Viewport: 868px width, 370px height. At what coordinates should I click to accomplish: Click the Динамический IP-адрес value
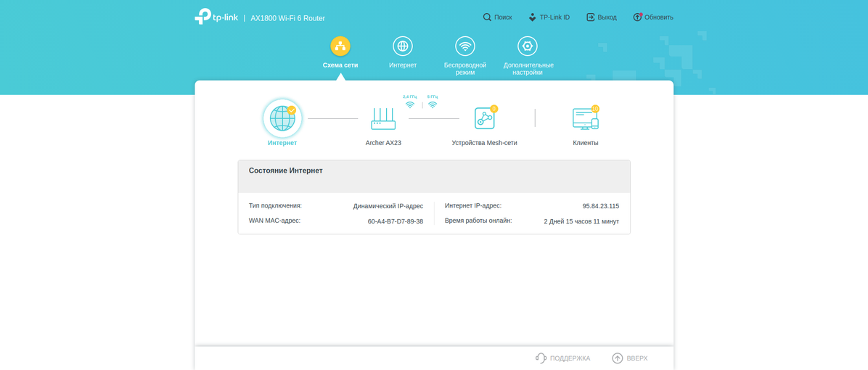pyautogui.click(x=388, y=206)
